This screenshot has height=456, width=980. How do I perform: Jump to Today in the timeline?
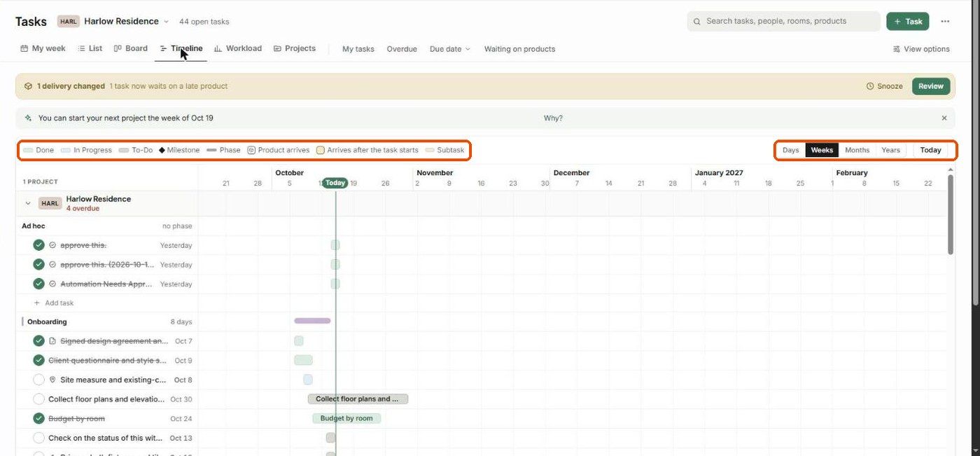click(930, 150)
